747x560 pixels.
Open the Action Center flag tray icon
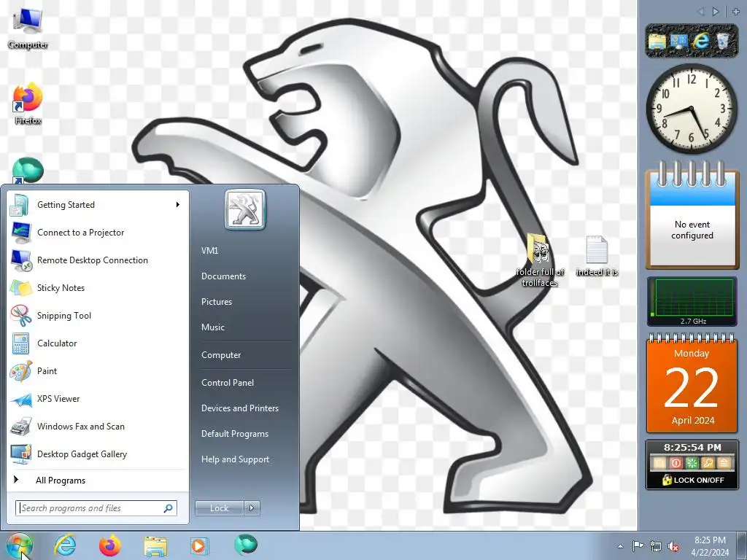coord(638,546)
